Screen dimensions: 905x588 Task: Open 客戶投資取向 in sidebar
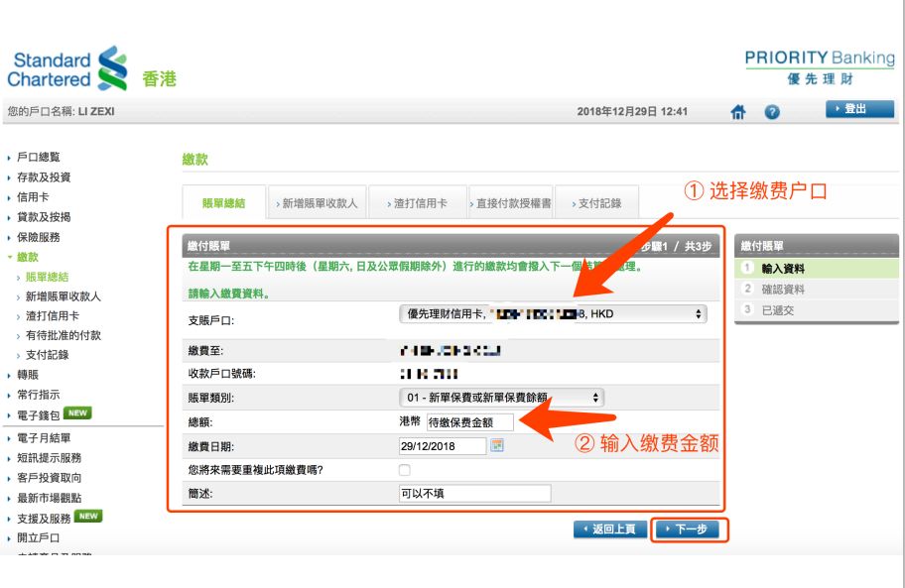49,478
